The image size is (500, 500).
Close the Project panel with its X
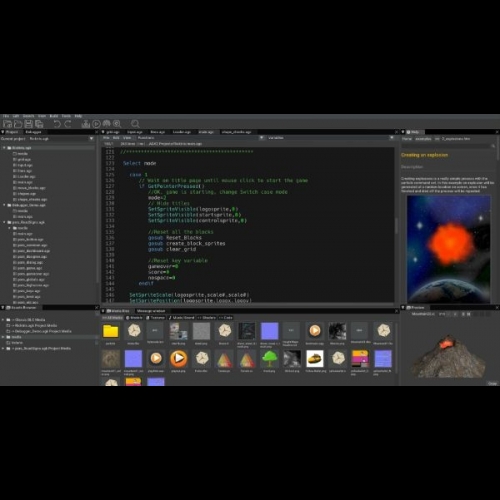pyautogui.click(x=97, y=132)
